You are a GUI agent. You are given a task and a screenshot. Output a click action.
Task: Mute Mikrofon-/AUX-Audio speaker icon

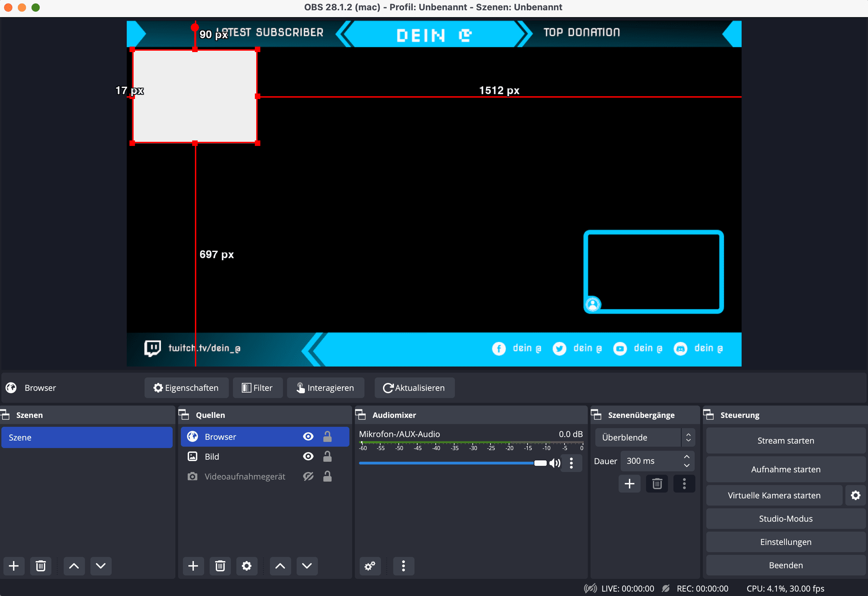coord(555,463)
